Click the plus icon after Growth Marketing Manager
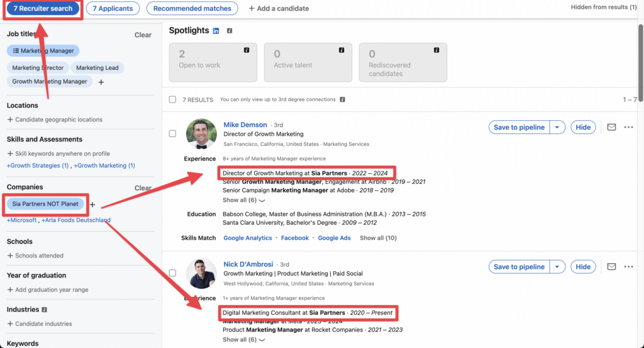 [101, 82]
